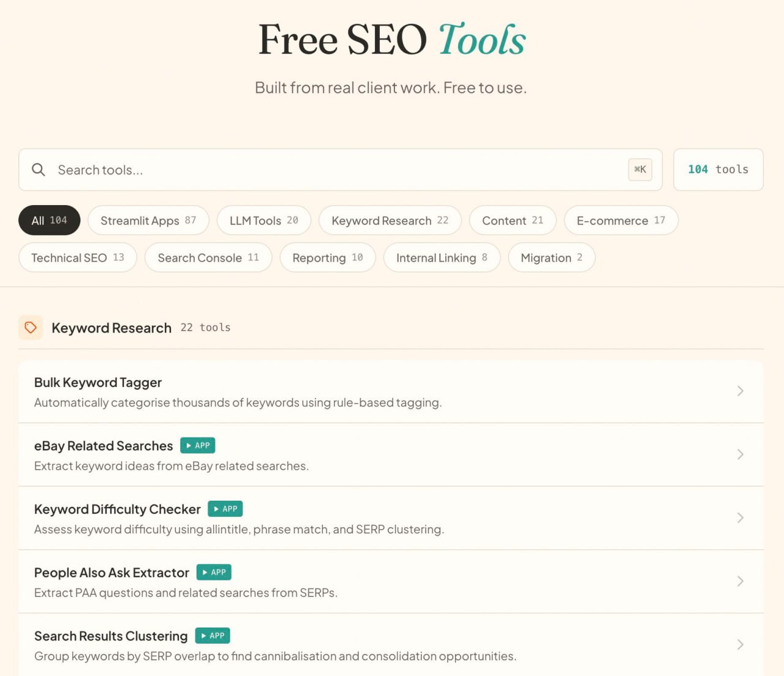This screenshot has width=784, height=676.
Task: Click the orange Keyword Research tag icon
Action: click(31, 328)
